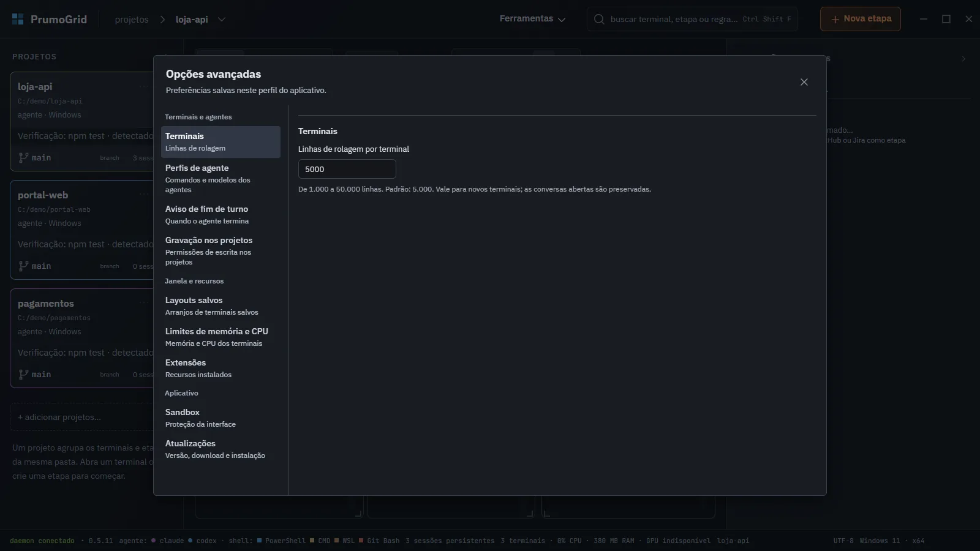980x551 pixels.
Task: Select the portal-web project card title
Action: coord(43,195)
